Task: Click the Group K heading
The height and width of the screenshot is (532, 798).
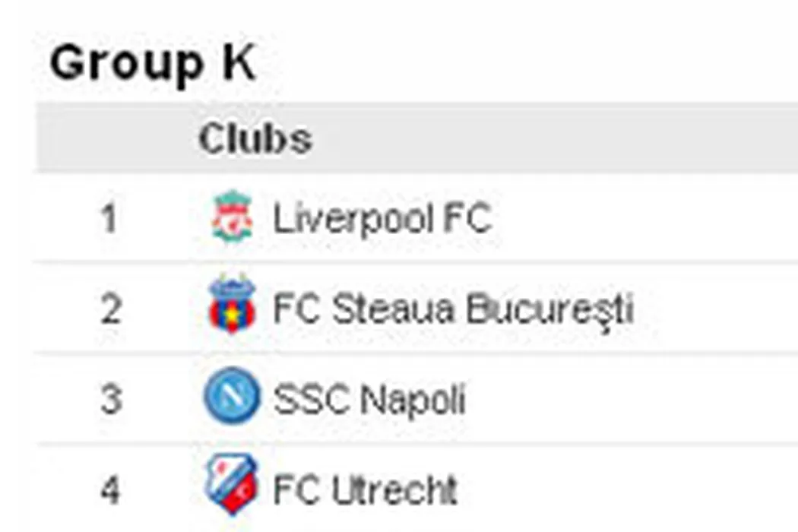Action: (152, 63)
